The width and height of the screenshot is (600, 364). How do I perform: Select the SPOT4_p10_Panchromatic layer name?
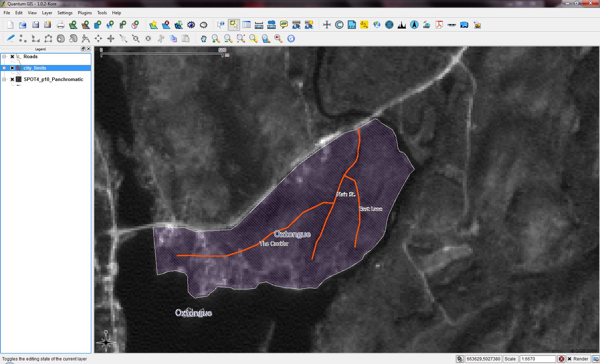click(53, 80)
